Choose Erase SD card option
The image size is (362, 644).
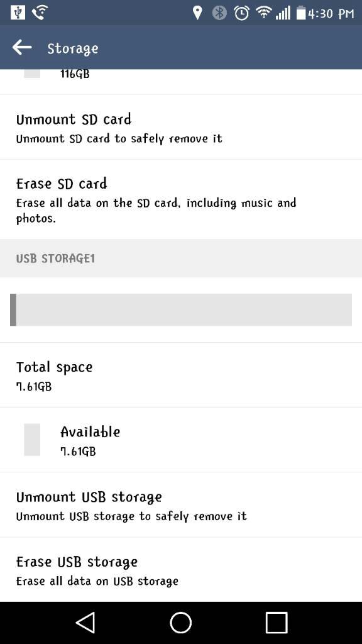[x=181, y=199]
